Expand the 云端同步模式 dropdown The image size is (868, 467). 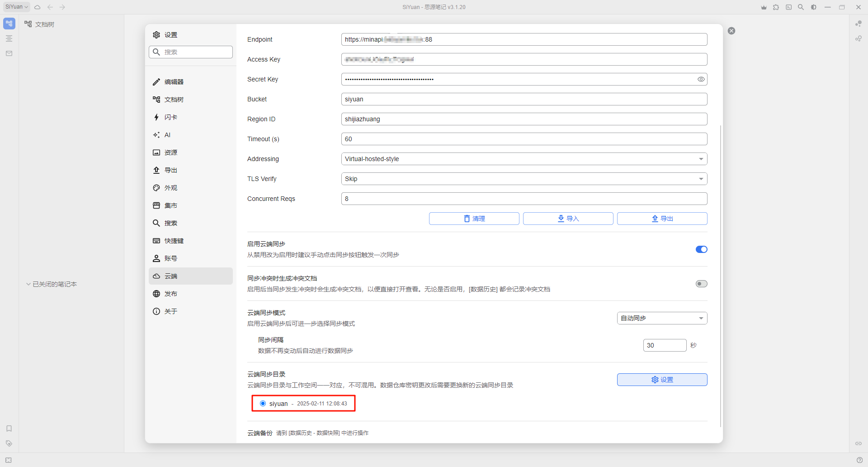tap(662, 318)
